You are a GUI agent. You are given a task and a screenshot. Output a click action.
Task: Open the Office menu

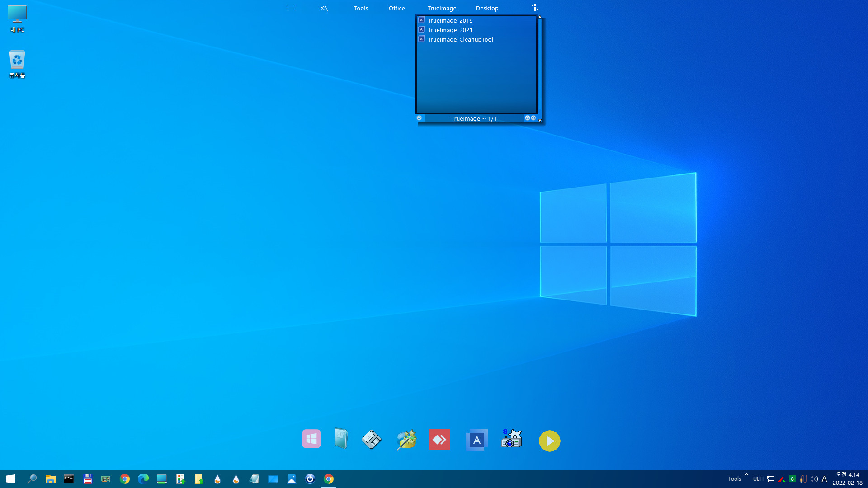click(x=397, y=8)
